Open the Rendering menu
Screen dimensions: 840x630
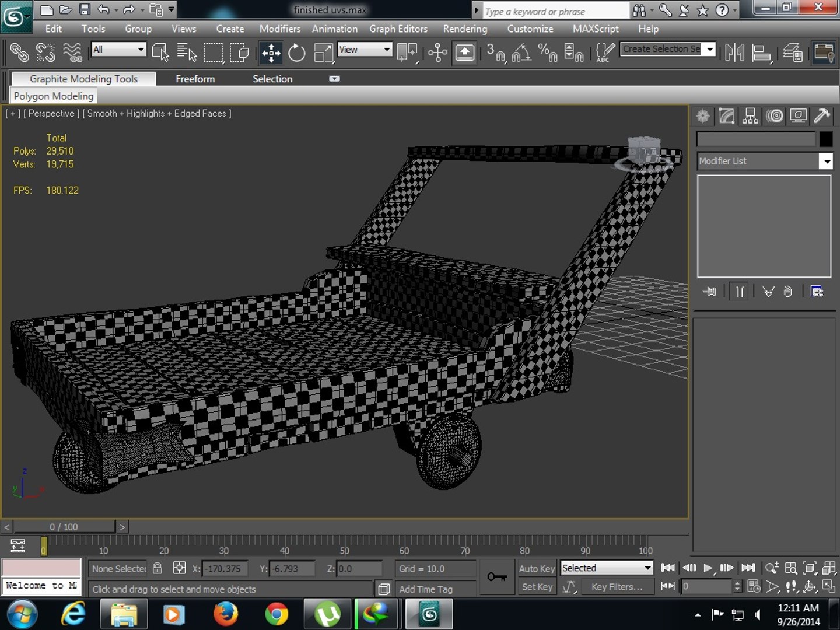(x=465, y=29)
